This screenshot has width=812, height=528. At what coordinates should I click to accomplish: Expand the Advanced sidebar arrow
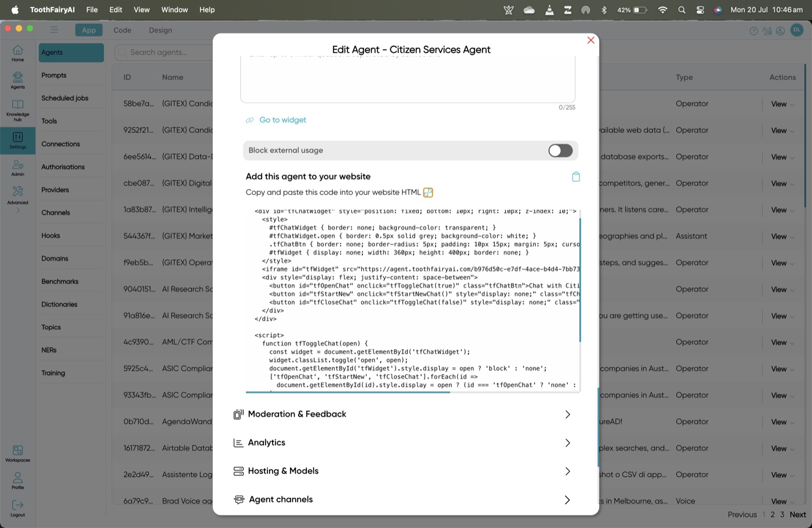point(17,210)
